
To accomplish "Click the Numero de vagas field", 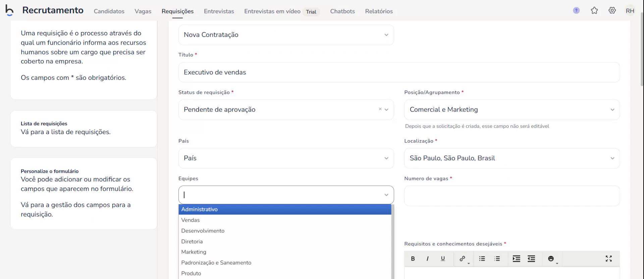I will 512,196.
